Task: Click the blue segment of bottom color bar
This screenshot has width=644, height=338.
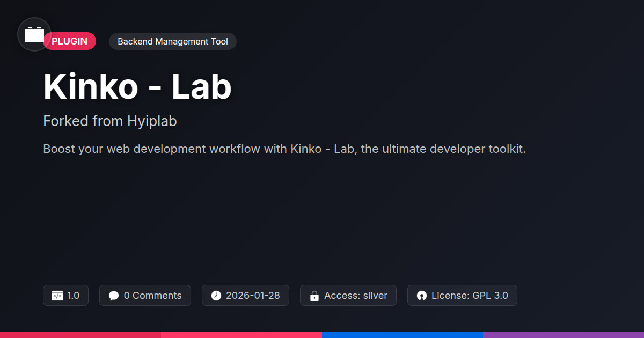Action: click(402, 334)
